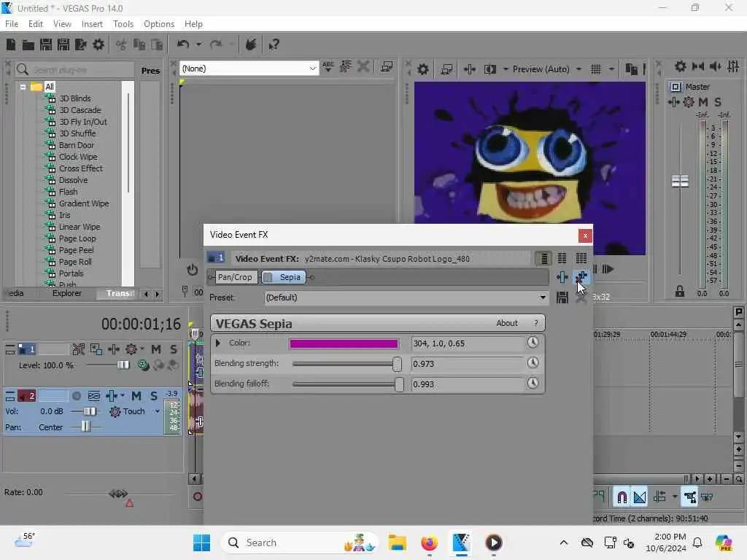Viewport: 747px width, 560px height.
Task: Solo video track 1 with S
Action: click(x=174, y=349)
